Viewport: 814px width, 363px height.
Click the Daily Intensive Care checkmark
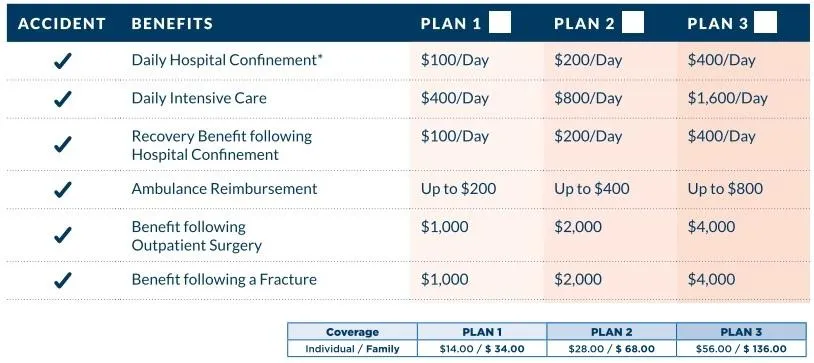(x=63, y=99)
